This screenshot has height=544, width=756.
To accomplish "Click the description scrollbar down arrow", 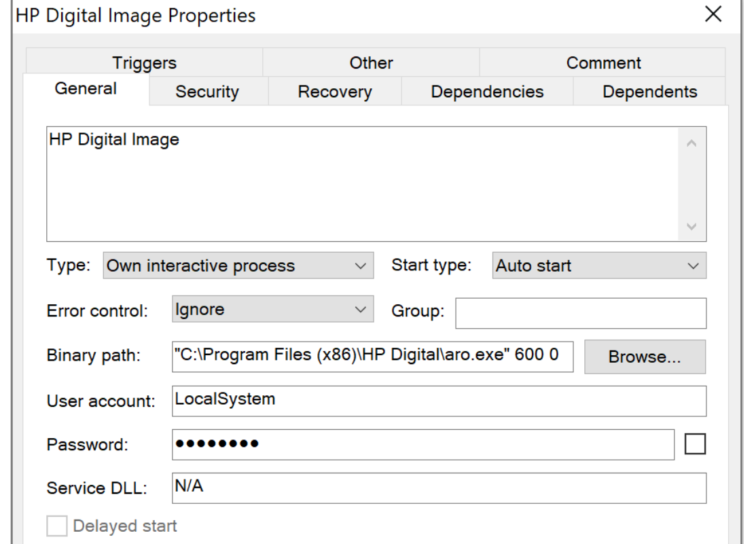I will 691,226.
